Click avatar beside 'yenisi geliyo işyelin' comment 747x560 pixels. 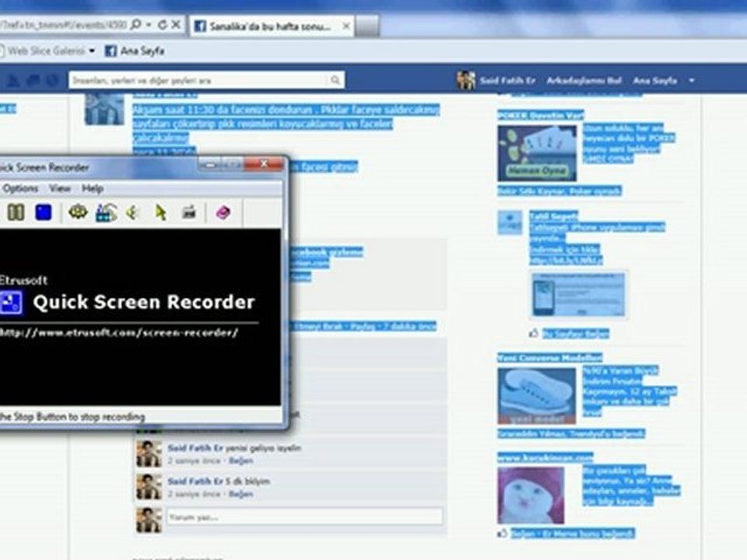coord(149,453)
